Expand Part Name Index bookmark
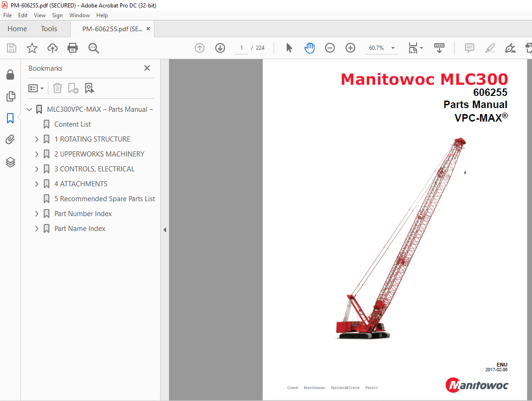This screenshot has height=401, width=532. tap(37, 229)
